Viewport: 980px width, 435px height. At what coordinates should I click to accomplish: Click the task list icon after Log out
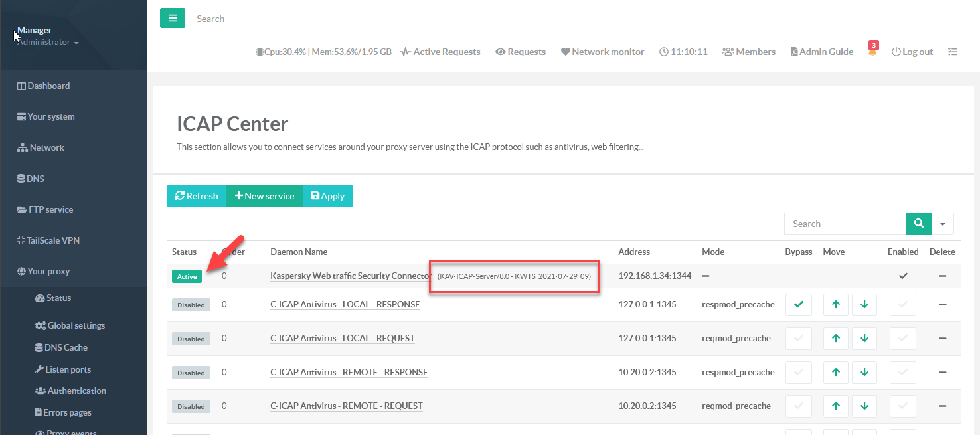pos(953,52)
